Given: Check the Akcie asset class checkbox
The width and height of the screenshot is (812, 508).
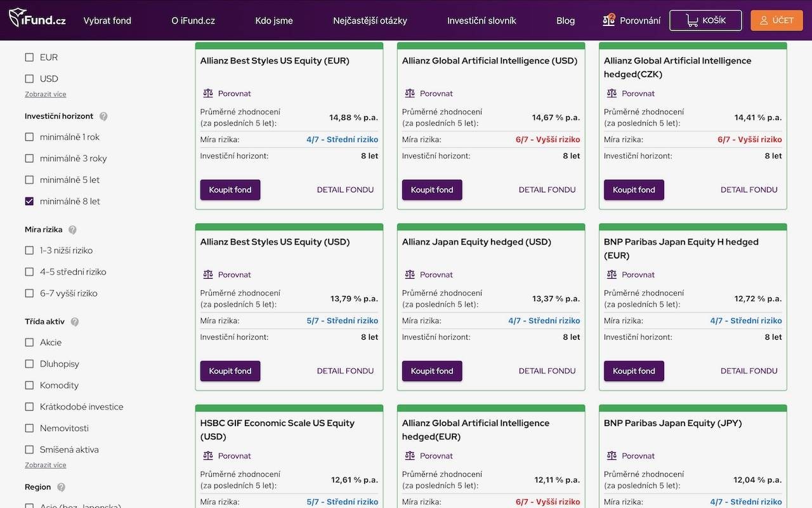Looking at the screenshot, I should click(29, 342).
